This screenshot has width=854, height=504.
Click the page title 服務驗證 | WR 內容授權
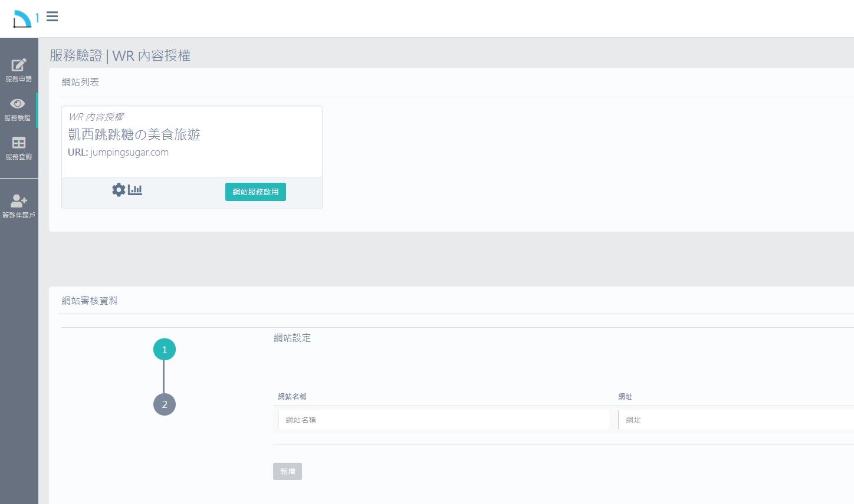[120, 55]
